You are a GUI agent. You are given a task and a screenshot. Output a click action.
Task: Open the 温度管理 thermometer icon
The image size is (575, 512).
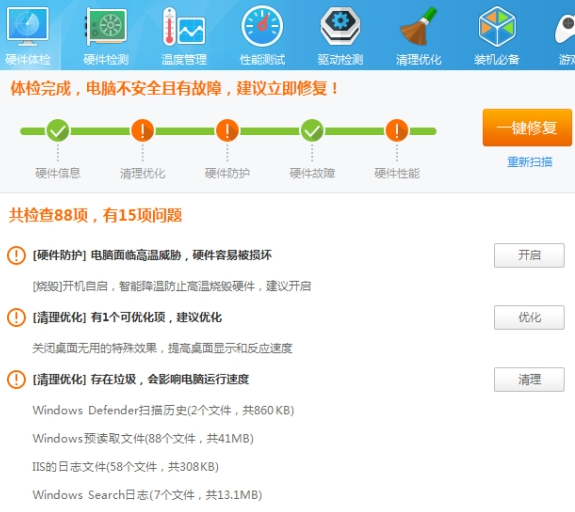pyautogui.click(x=184, y=26)
